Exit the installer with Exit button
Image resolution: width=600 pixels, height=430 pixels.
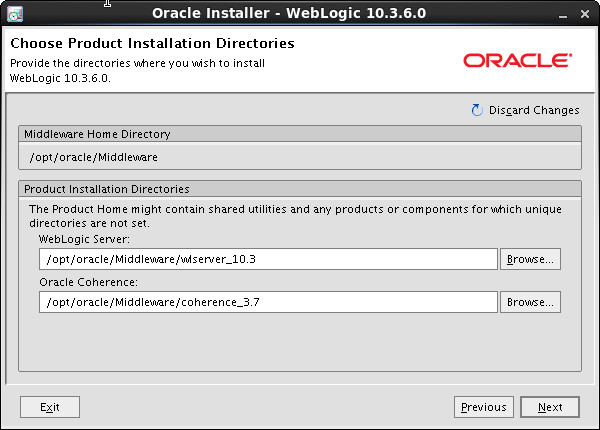[x=50, y=407]
